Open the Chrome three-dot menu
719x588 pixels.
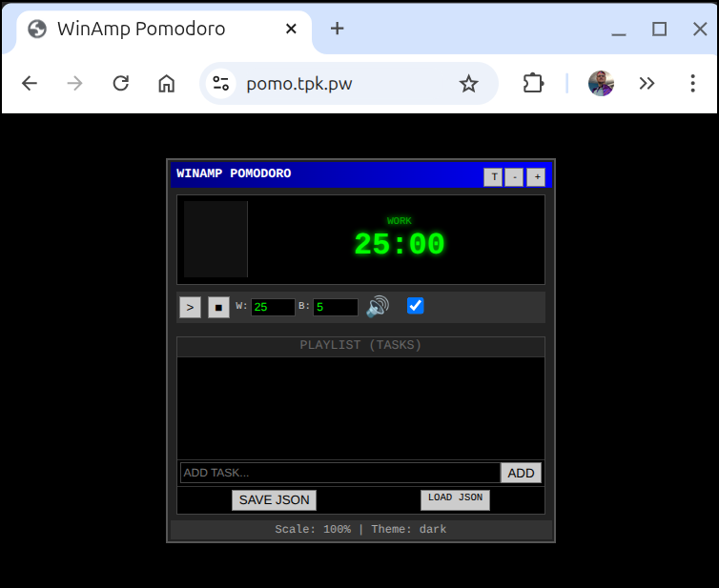[693, 84]
